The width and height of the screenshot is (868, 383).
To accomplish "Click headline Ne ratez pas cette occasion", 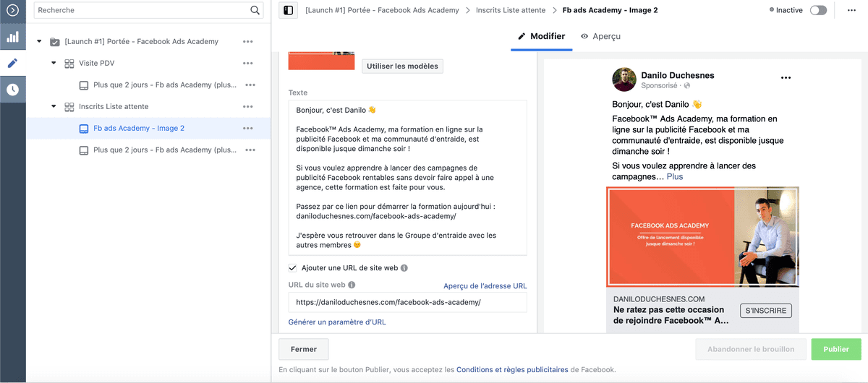I will (671, 314).
